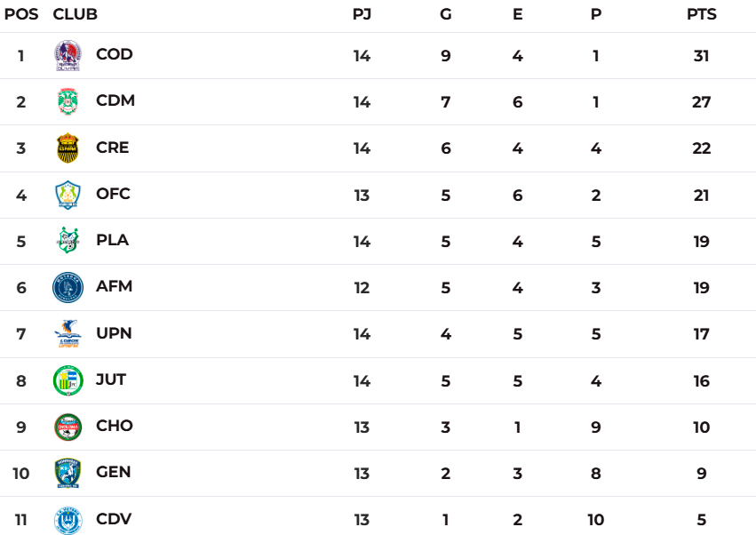756x535 pixels.
Task: Select the GEN team name
Action: [x=114, y=472]
